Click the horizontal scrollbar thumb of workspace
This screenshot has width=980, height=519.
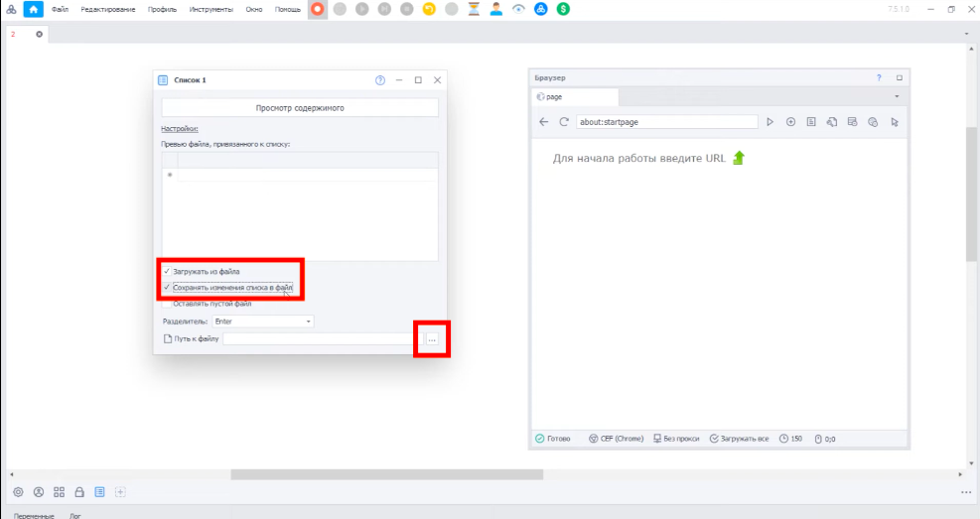[x=387, y=474]
